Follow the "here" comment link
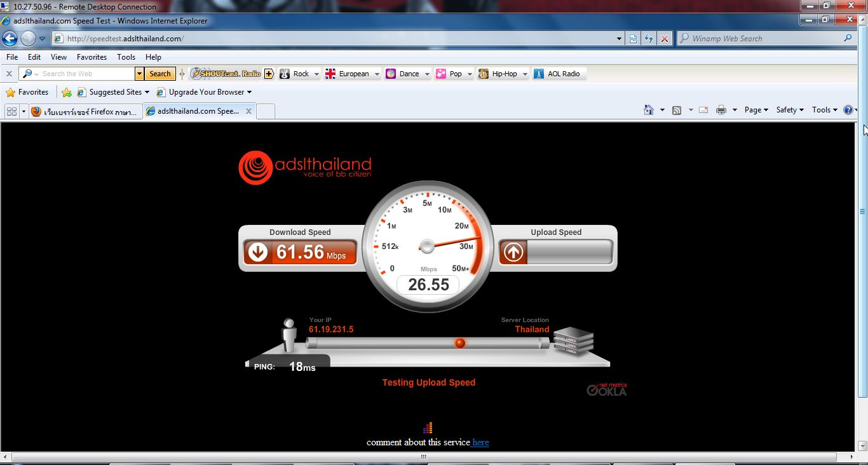Screen dimensions: 868x465 click(480, 442)
